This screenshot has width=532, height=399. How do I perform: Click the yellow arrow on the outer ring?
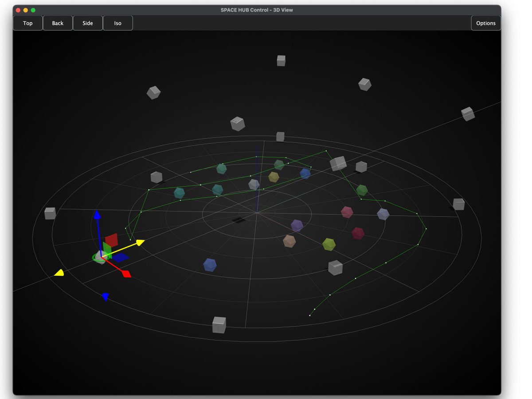pyautogui.click(x=59, y=273)
